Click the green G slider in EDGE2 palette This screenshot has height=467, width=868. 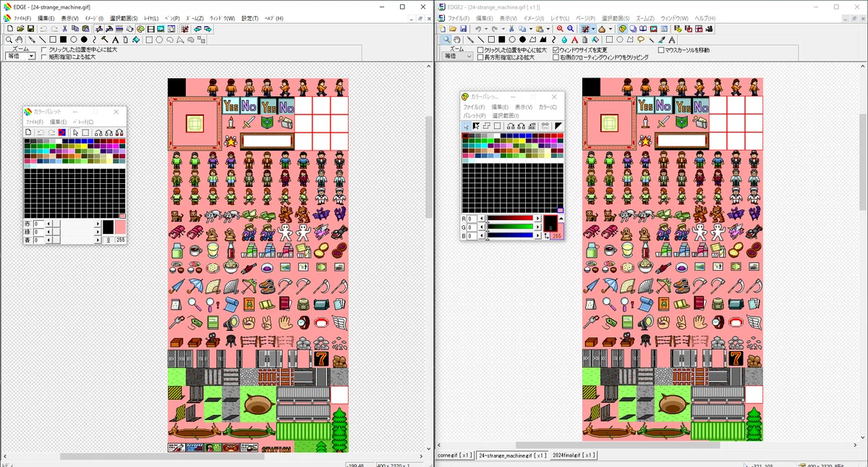point(510,227)
